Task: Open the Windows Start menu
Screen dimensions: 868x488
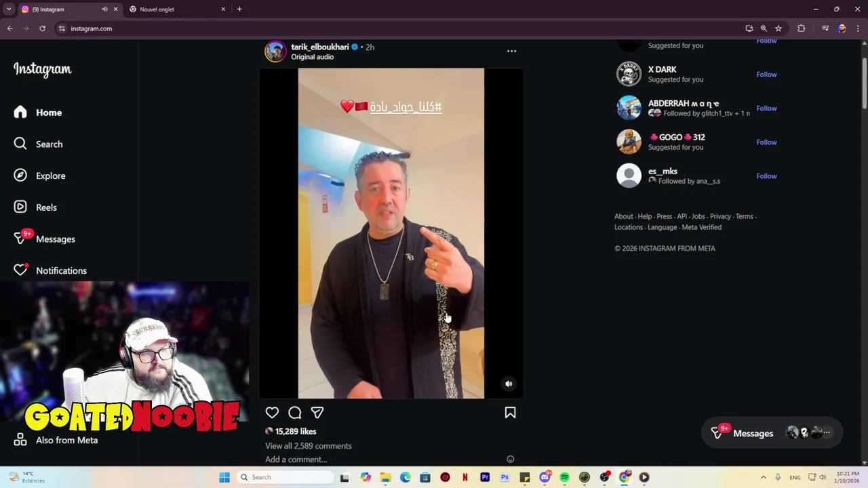Action: coord(224,477)
